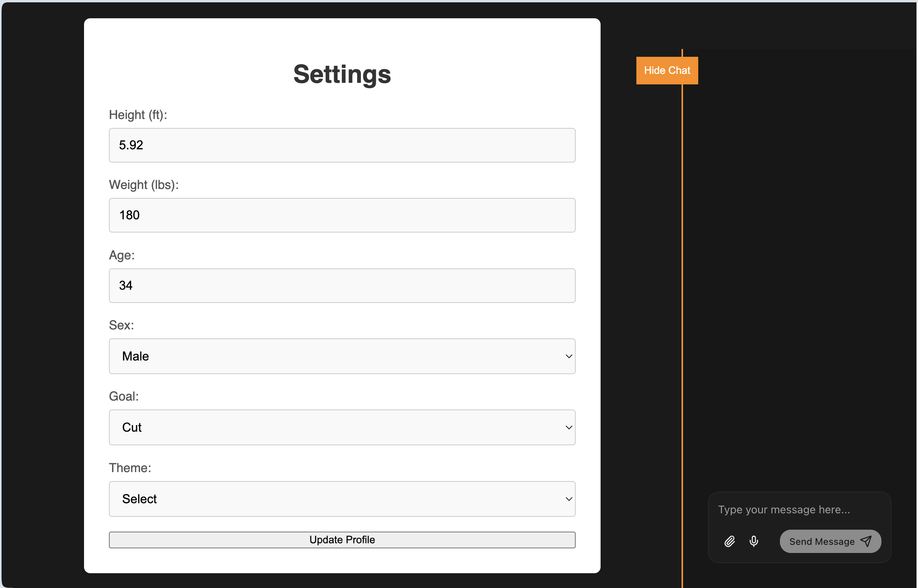The width and height of the screenshot is (918, 588).
Task: Click the "Weight (lbs):" label
Action: point(144,185)
